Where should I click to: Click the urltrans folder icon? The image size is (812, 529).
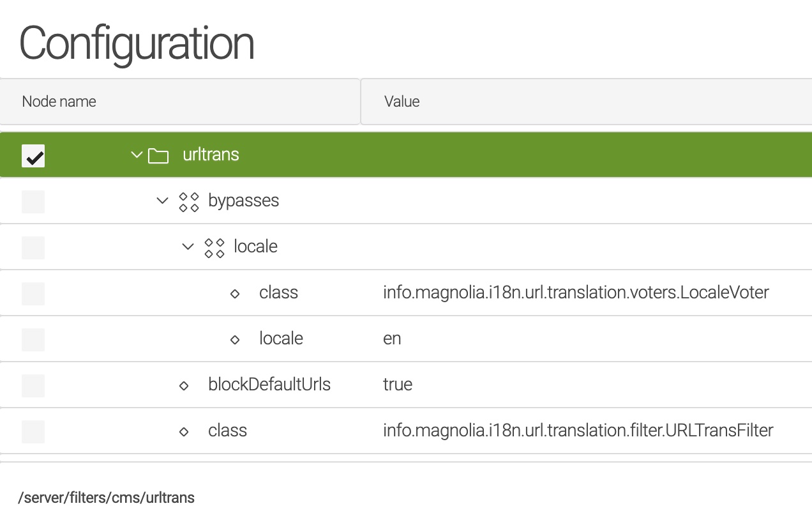pos(158,154)
